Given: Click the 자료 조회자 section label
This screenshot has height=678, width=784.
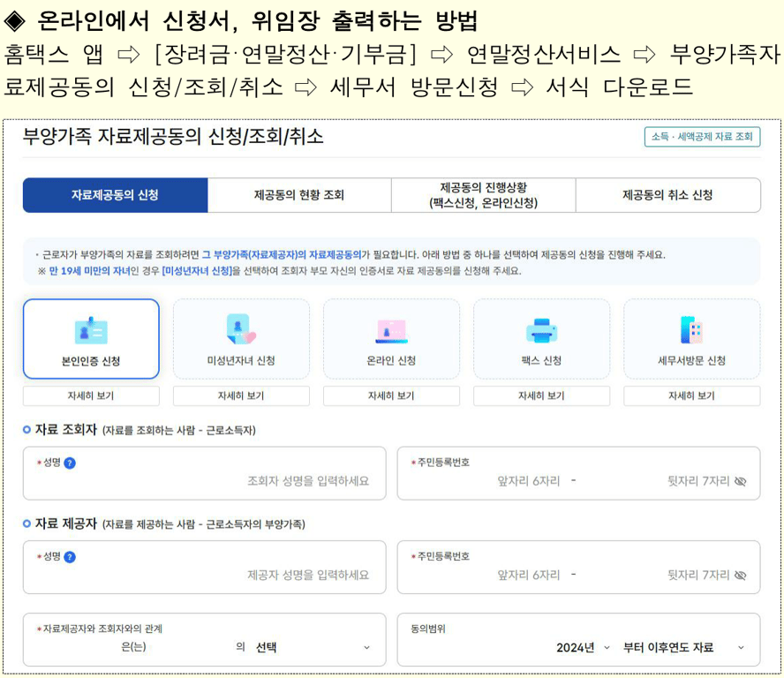Looking at the screenshot, I should [65, 430].
